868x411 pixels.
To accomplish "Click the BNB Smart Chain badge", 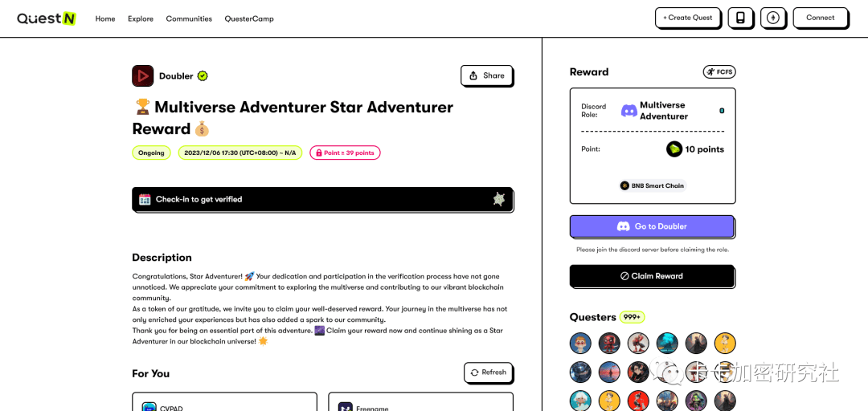I will point(653,185).
